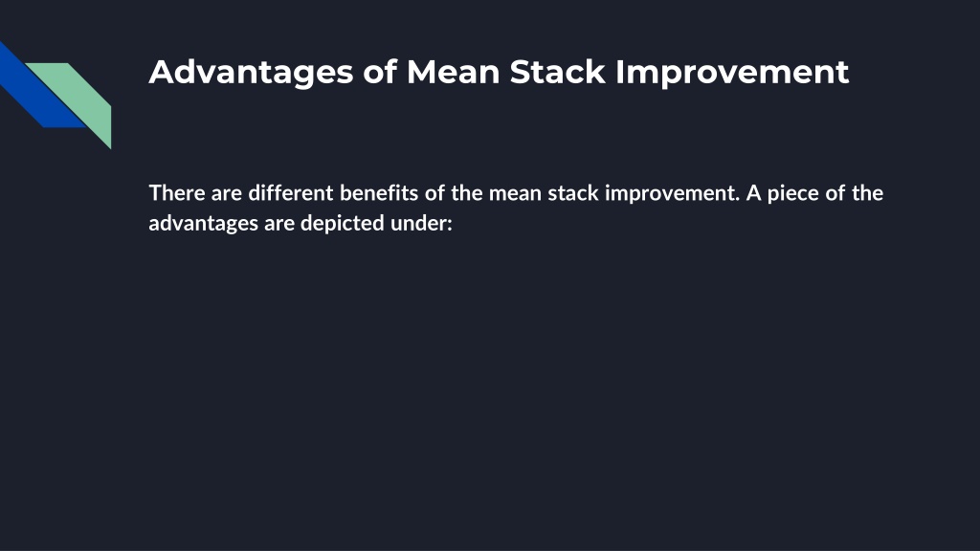Click the word 'stack' in the body sentence
Screen dimensions: 980x551
(x=573, y=193)
